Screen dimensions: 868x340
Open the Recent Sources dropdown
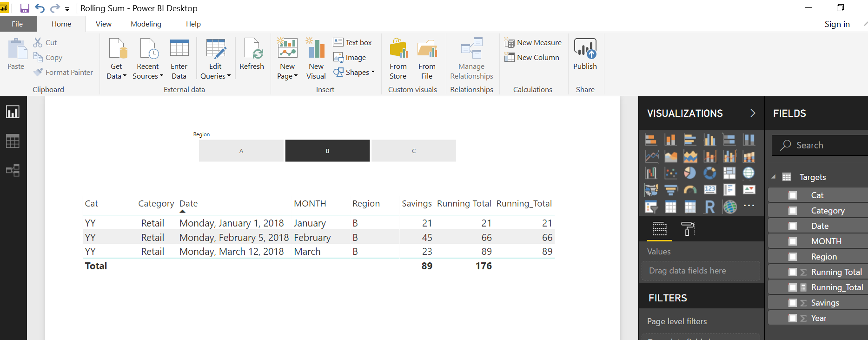[148, 59]
